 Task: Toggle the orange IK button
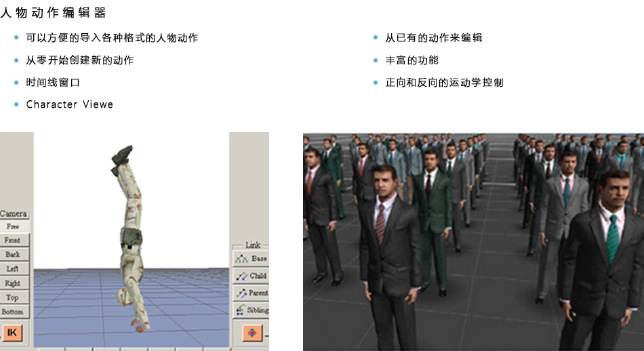(x=12, y=333)
